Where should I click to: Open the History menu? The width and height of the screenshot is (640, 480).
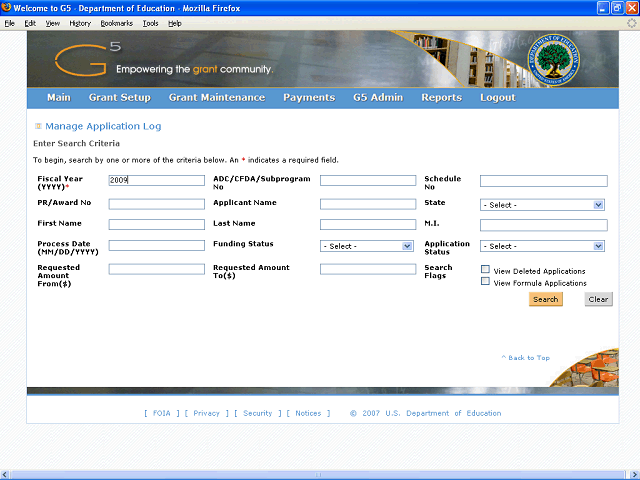[80, 23]
